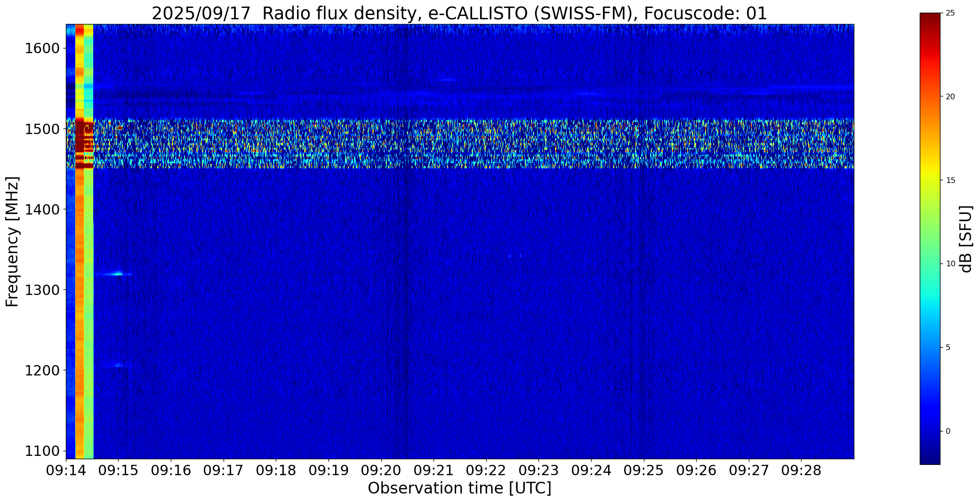Select the 'Observation time [UTC]' x-axis label

459,488
